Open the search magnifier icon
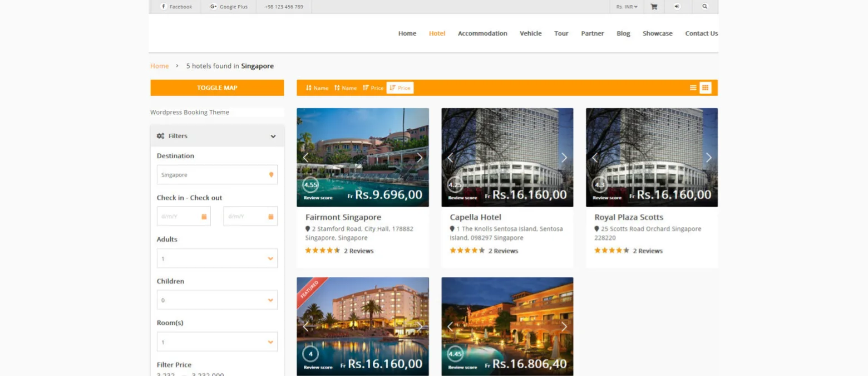The width and height of the screenshot is (868, 376). click(705, 7)
